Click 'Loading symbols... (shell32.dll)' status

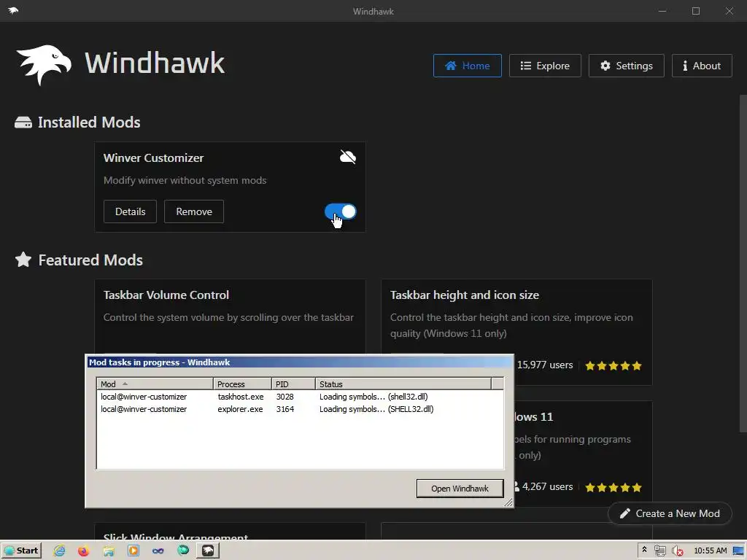coord(373,397)
